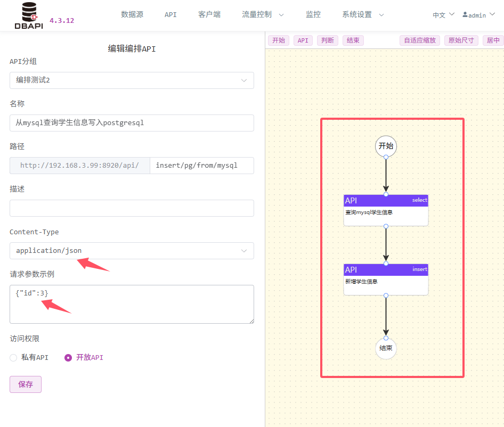Expand the API分组 dropdown
The height and width of the screenshot is (427, 504).
click(132, 80)
